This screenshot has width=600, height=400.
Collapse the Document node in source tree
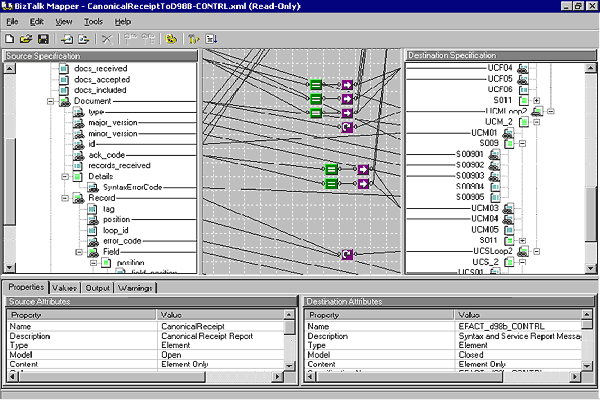click(51, 101)
